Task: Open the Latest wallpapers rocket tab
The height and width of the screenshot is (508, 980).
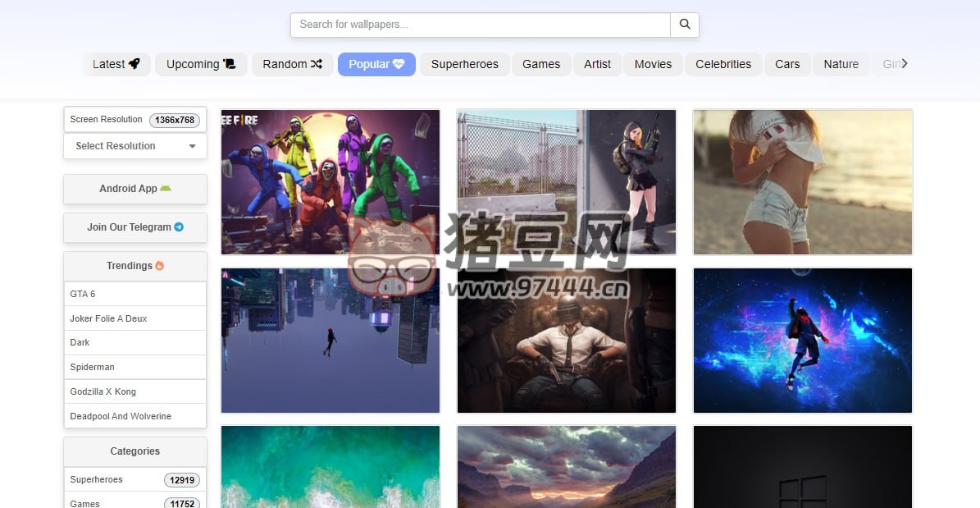Action: click(x=116, y=64)
